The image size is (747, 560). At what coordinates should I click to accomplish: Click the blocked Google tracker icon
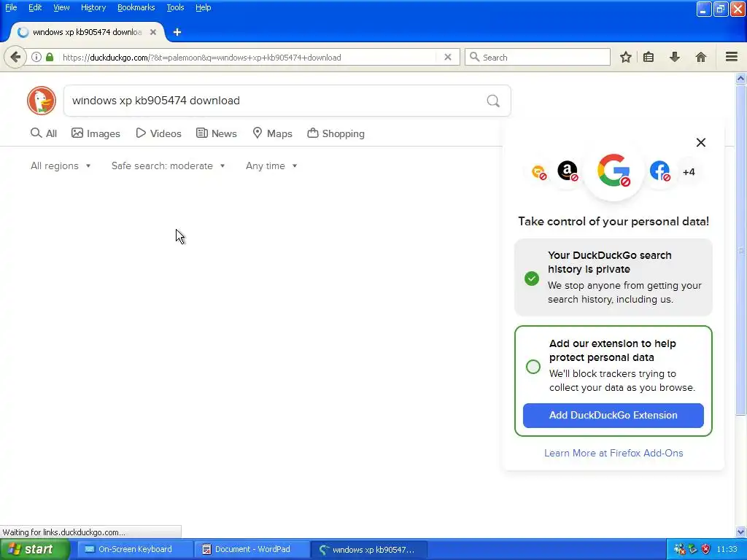tap(614, 171)
